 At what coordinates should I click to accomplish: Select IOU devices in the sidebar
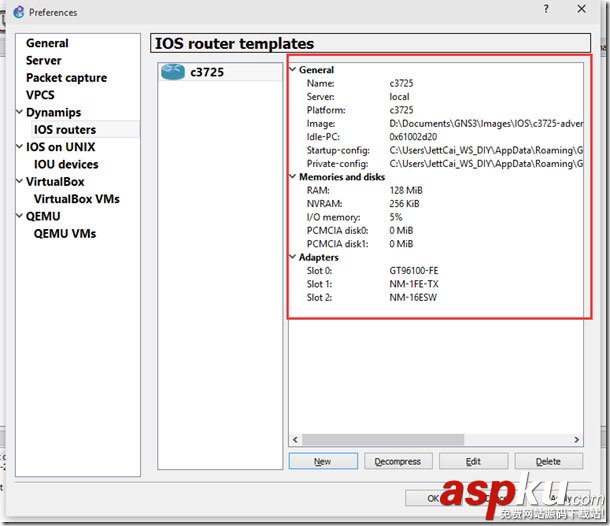[x=66, y=164]
